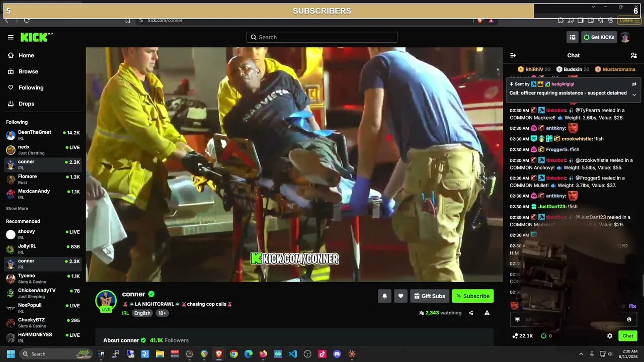The width and height of the screenshot is (644, 362).
Task: Click RhiRhiV in top gifters leaderboard
Action: click(534, 69)
